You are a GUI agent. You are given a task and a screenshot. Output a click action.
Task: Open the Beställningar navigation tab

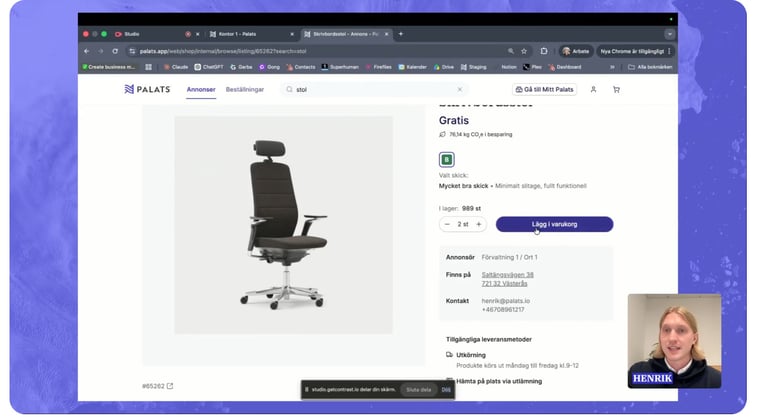click(x=245, y=90)
